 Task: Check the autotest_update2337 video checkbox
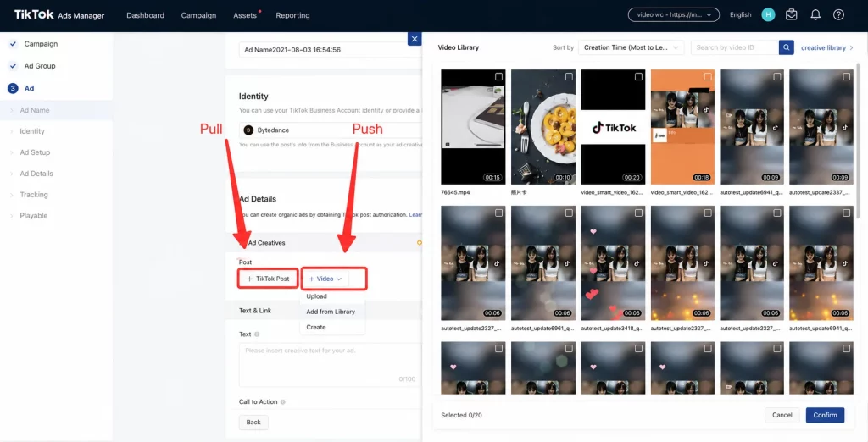[x=847, y=76]
